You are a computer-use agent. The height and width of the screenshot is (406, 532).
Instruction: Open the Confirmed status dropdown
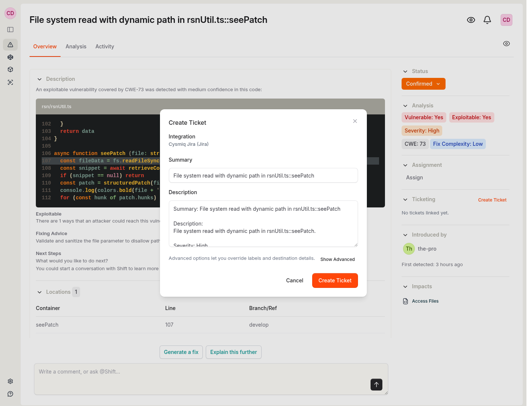click(423, 84)
